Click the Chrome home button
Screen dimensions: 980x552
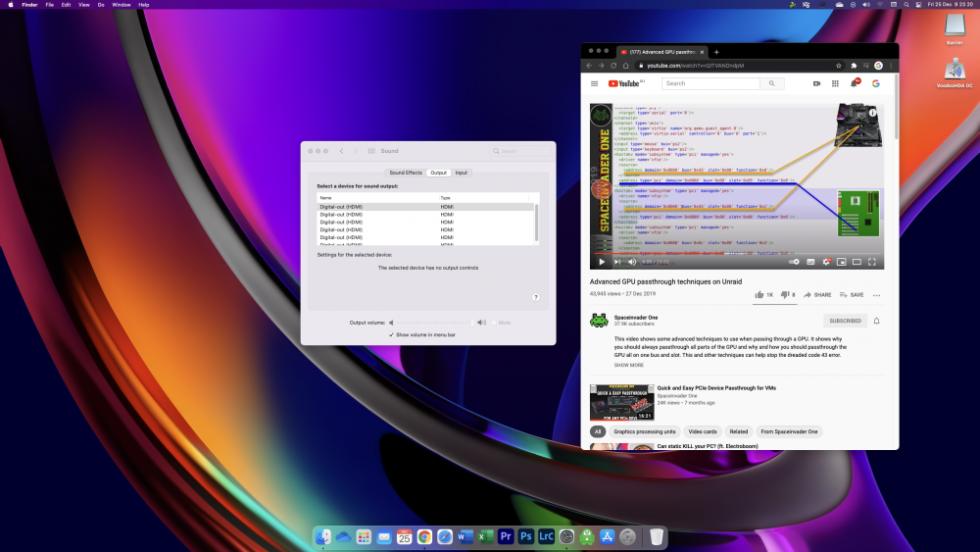[625, 65]
